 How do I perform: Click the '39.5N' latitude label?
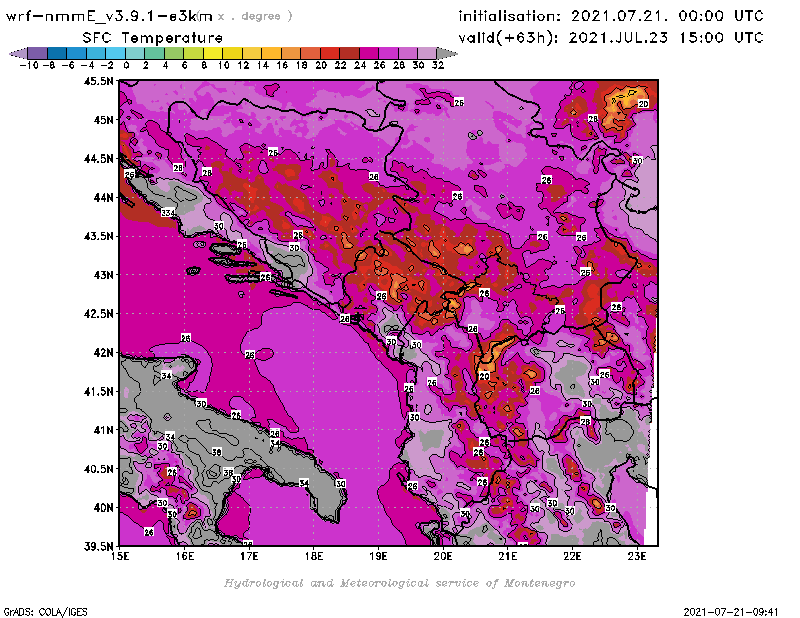click(98, 546)
